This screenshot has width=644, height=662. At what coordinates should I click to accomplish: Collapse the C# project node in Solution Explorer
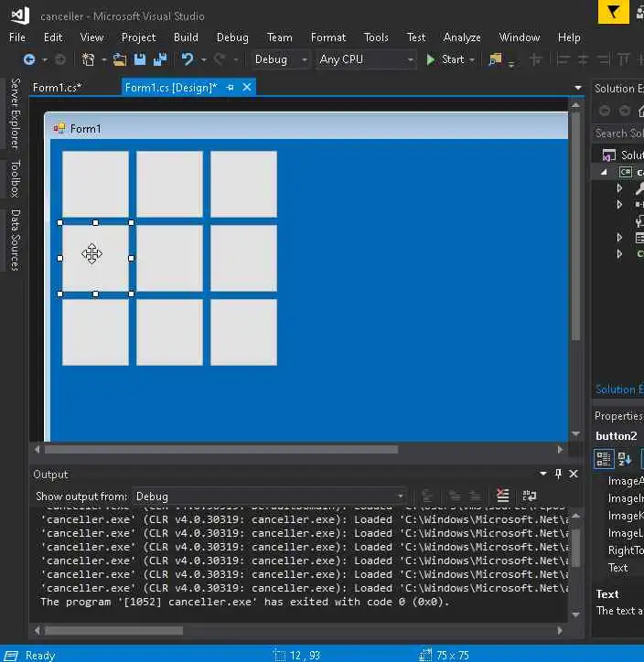pyautogui.click(x=604, y=172)
